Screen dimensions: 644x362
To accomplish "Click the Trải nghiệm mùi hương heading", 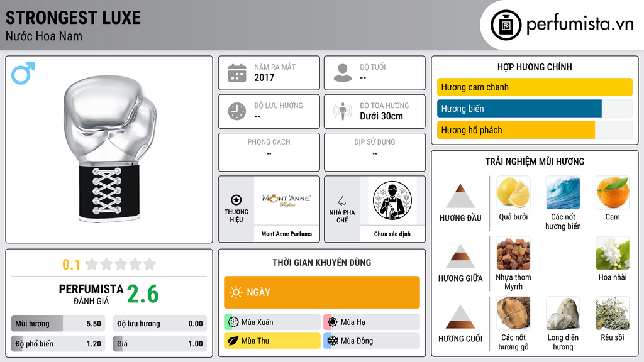I will point(535,162).
